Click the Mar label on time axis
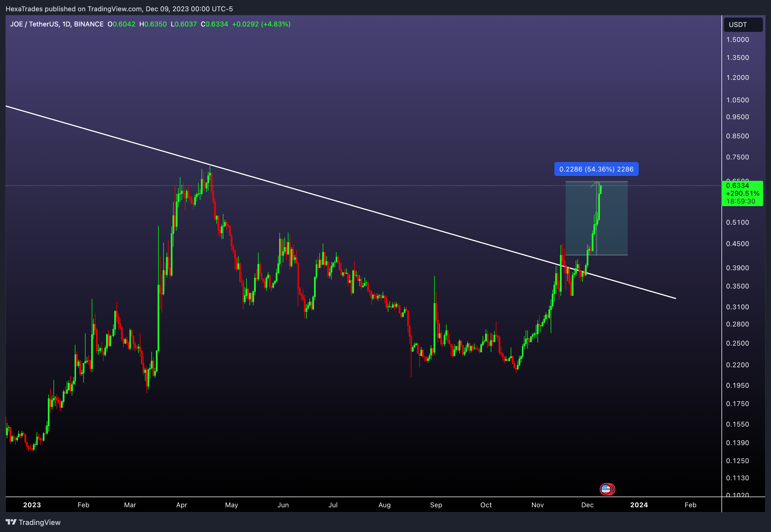This screenshot has height=532, width=771. point(130,505)
